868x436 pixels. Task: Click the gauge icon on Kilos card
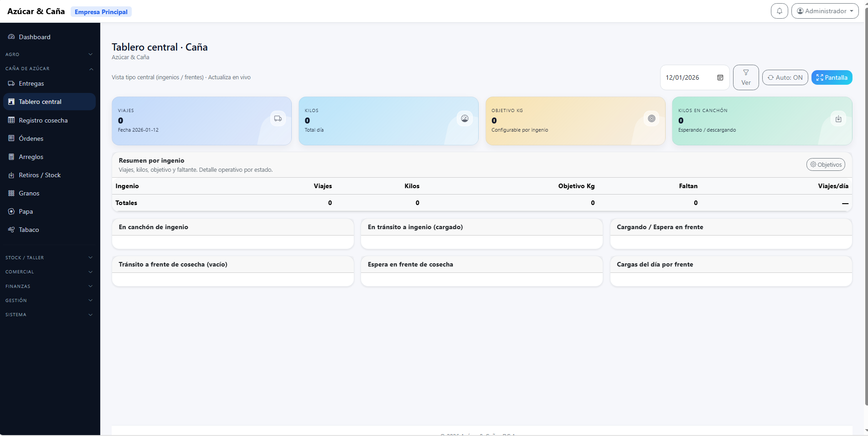[x=465, y=118]
